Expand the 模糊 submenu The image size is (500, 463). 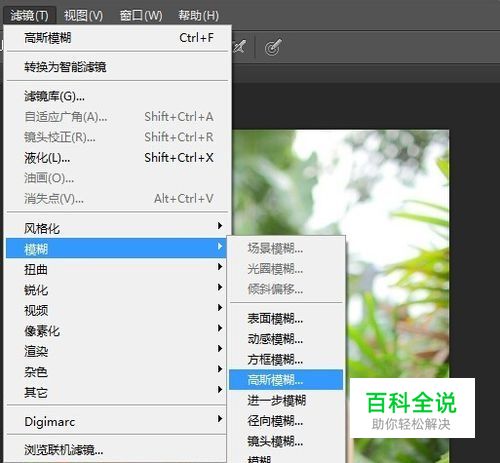coord(117,248)
